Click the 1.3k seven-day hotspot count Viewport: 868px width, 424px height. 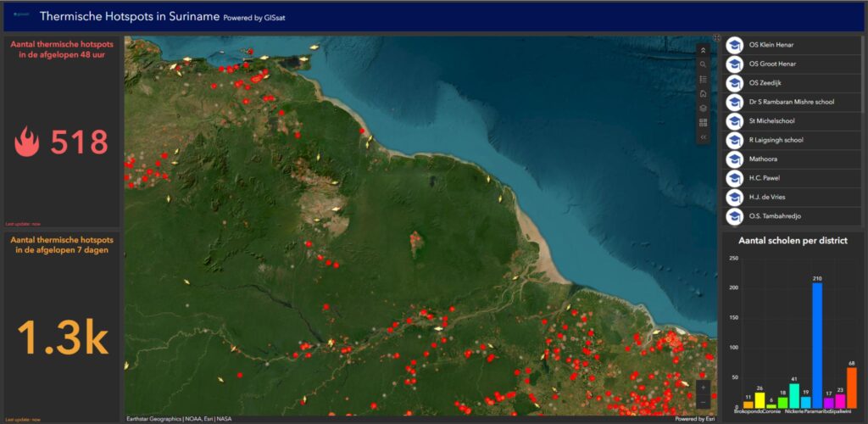pyautogui.click(x=63, y=337)
